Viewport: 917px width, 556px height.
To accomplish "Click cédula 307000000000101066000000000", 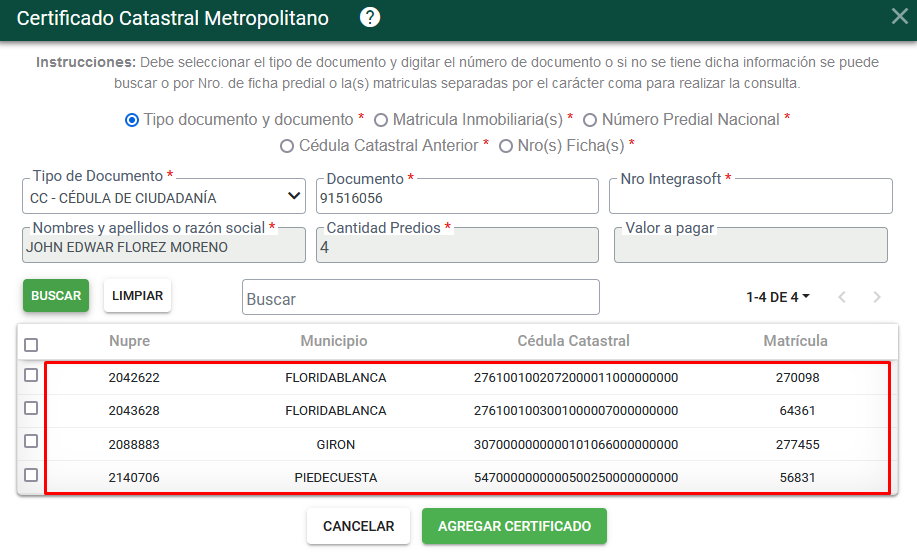I will coord(576,444).
